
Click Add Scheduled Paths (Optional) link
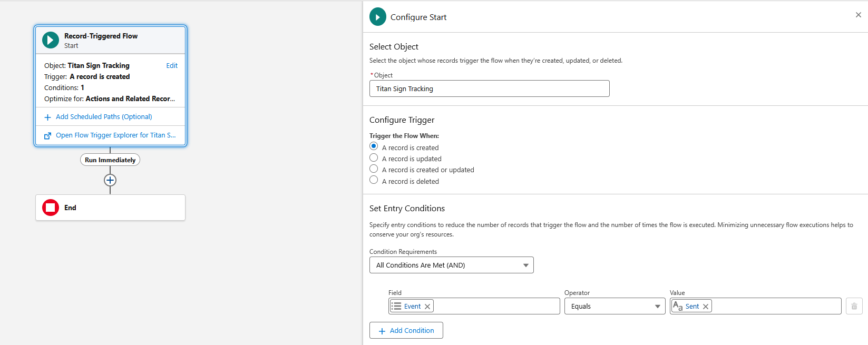[x=104, y=117]
